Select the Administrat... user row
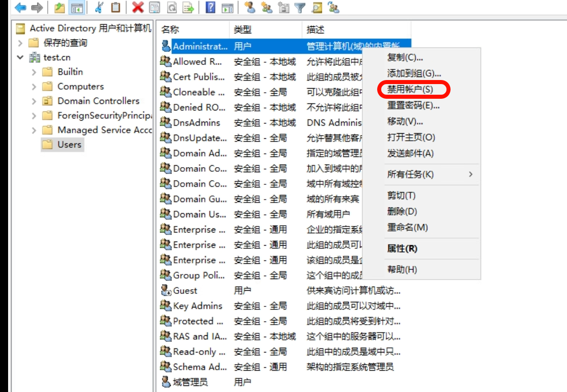 point(285,46)
